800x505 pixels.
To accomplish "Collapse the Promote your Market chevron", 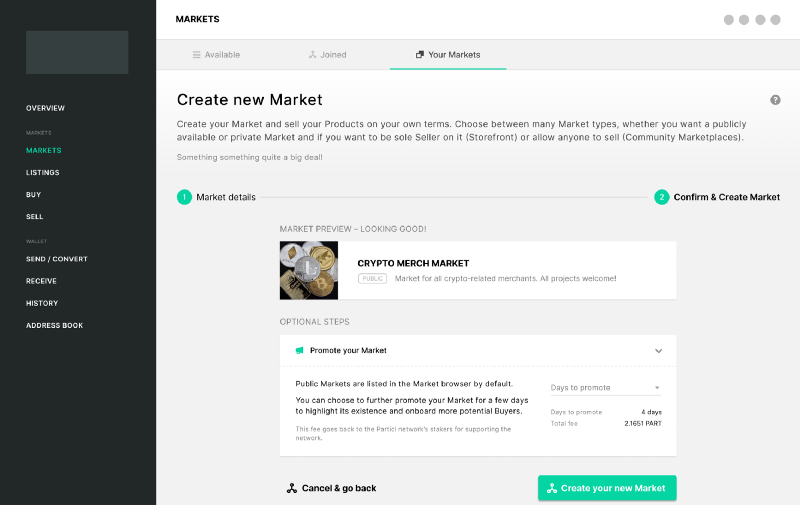I will tap(659, 351).
